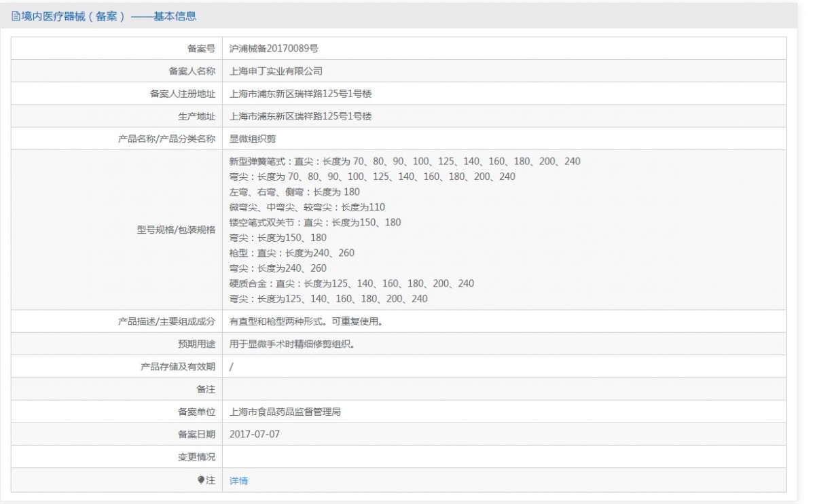Select the line starting 硬质合金：直尖

point(352,283)
